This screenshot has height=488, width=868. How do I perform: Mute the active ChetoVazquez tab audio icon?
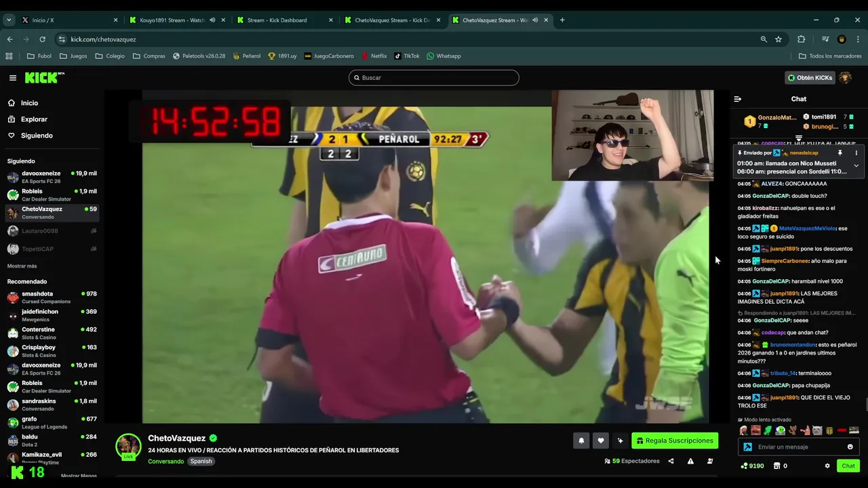click(x=535, y=20)
